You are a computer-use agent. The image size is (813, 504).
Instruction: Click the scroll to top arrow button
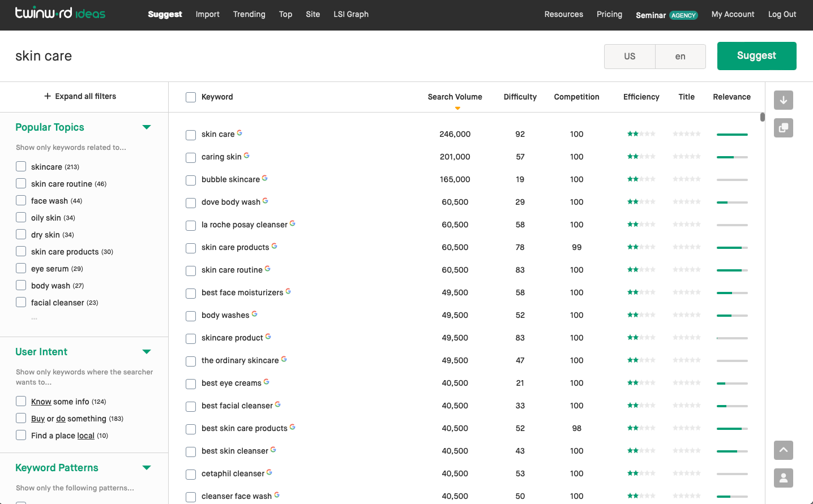coord(784,450)
